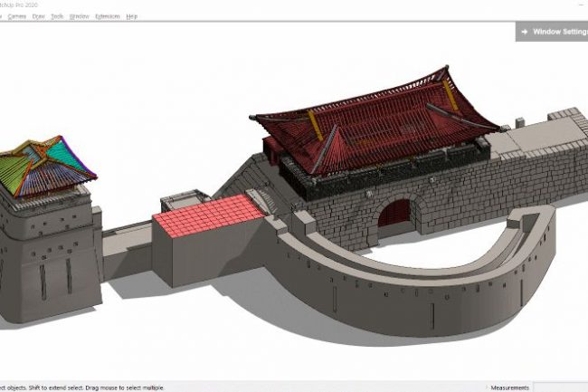
Task: Open the Camera menu
Action: click(x=16, y=16)
